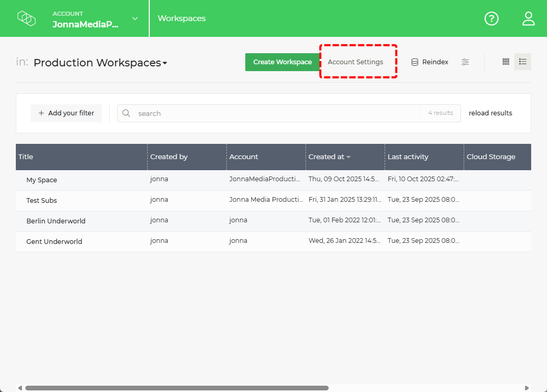Open the help question mark icon
This screenshot has width=547, height=392.
click(x=491, y=18)
